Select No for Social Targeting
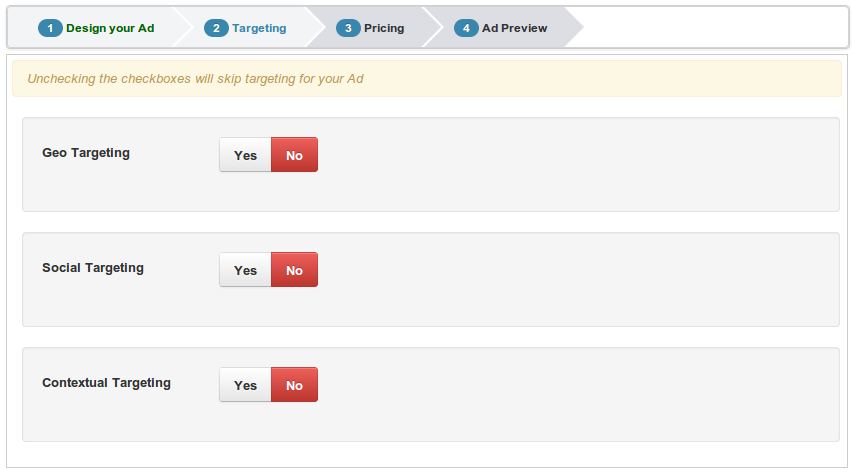 tap(294, 270)
